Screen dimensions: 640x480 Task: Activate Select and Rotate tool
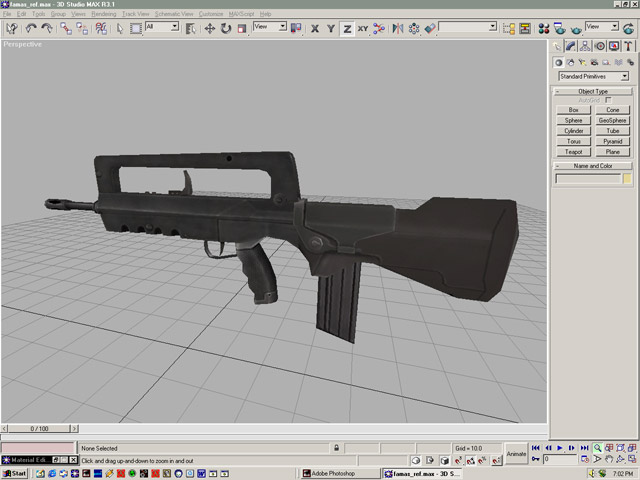click(226, 28)
